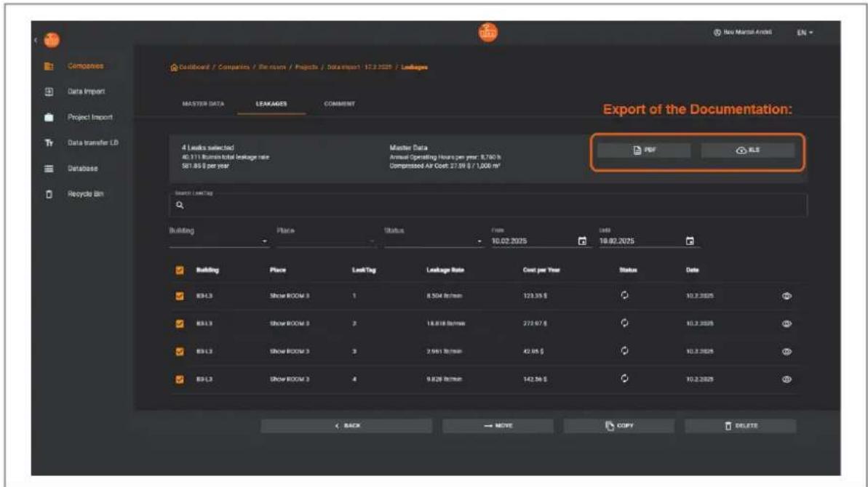Image resolution: width=868 pixels, height=487 pixels.
Task: Click the Search LeakTag input field
Action: [487, 205]
